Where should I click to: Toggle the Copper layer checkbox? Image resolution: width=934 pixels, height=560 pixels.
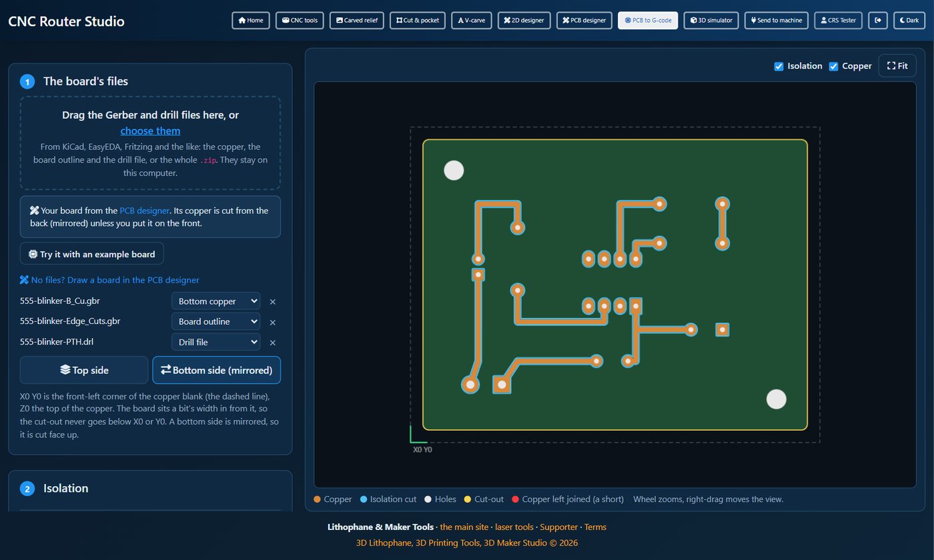click(x=833, y=66)
